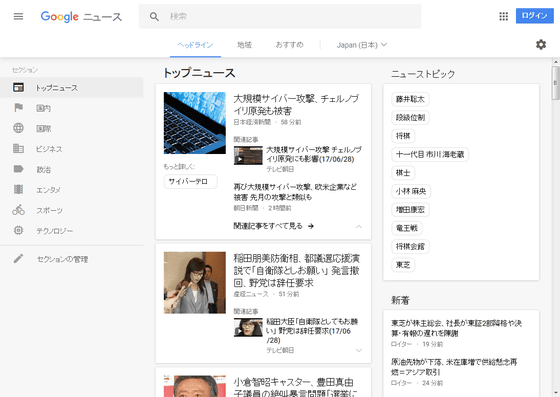Switch to the ヘッドライン tab

195,45
